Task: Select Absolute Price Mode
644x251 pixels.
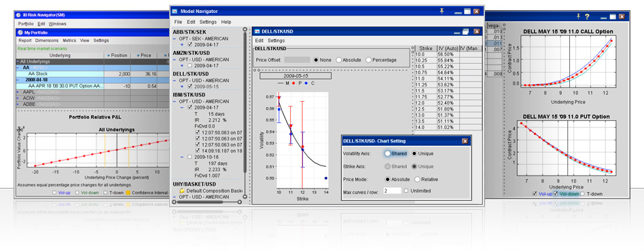Action: [388, 179]
